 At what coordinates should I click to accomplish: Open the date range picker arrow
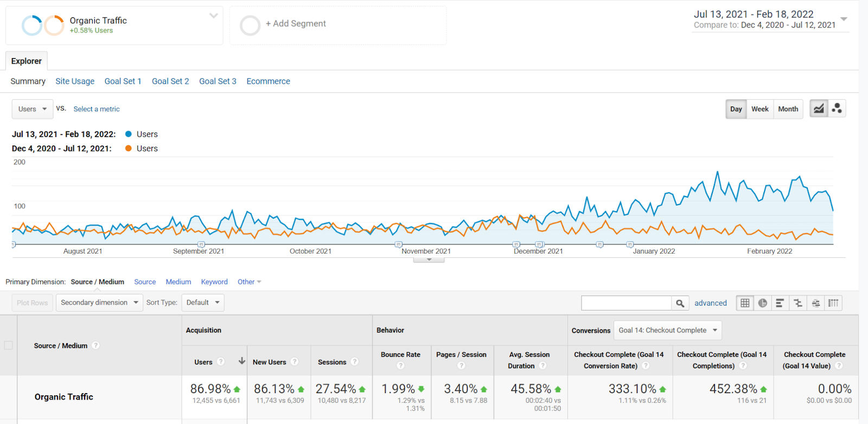(x=844, y=19)
